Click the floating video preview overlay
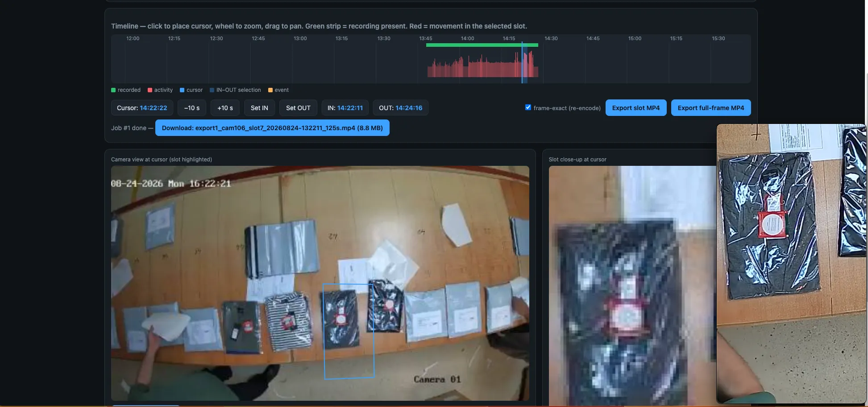 coord(791,263)
